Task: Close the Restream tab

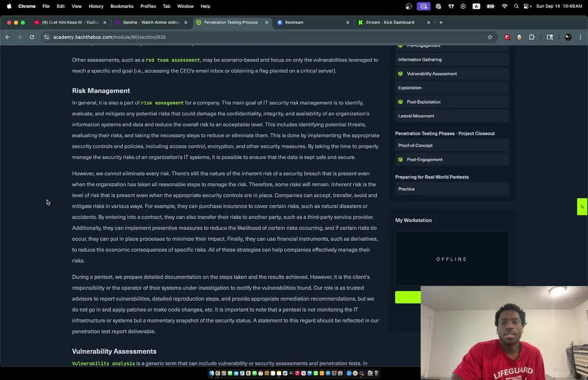Action: [x=348, y=23]
